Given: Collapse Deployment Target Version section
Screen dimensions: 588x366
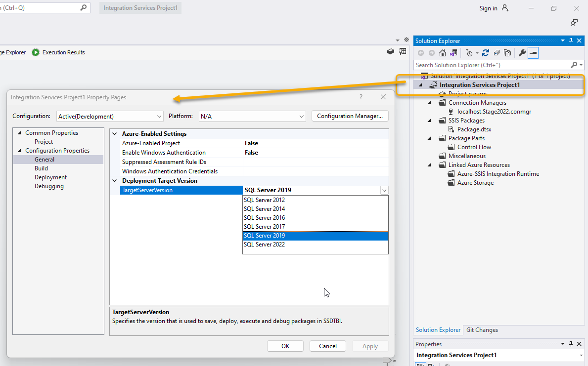Looking at the screenshot, I should (115, 181).
